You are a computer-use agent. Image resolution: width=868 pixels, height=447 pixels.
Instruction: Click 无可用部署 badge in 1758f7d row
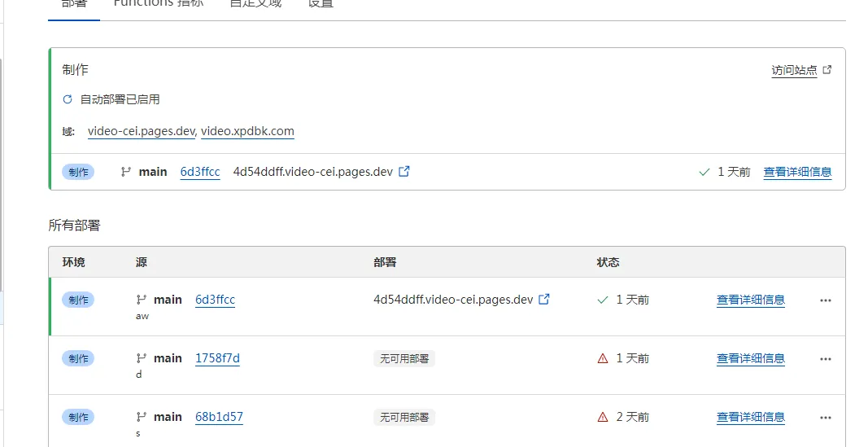coord(404,359)
